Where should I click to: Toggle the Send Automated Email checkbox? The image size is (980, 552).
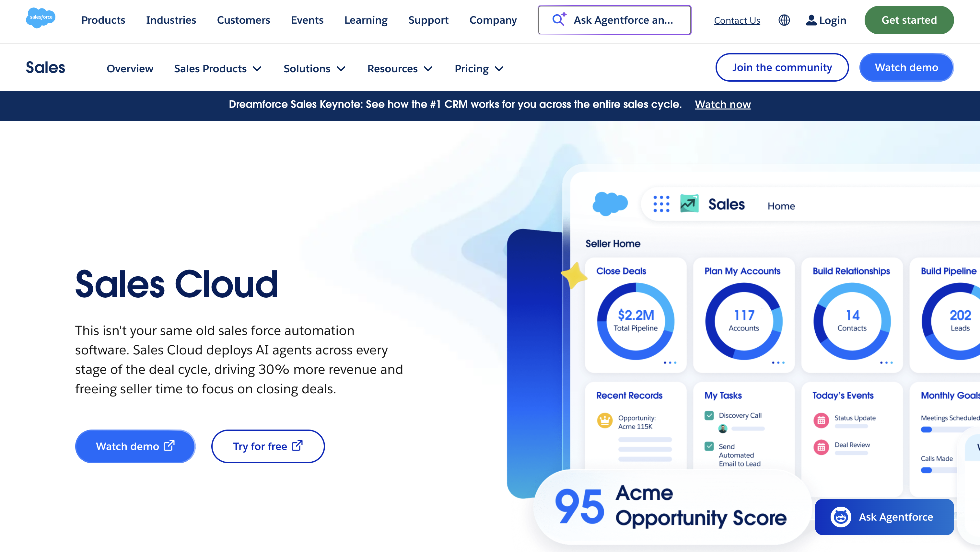(709, 446)
